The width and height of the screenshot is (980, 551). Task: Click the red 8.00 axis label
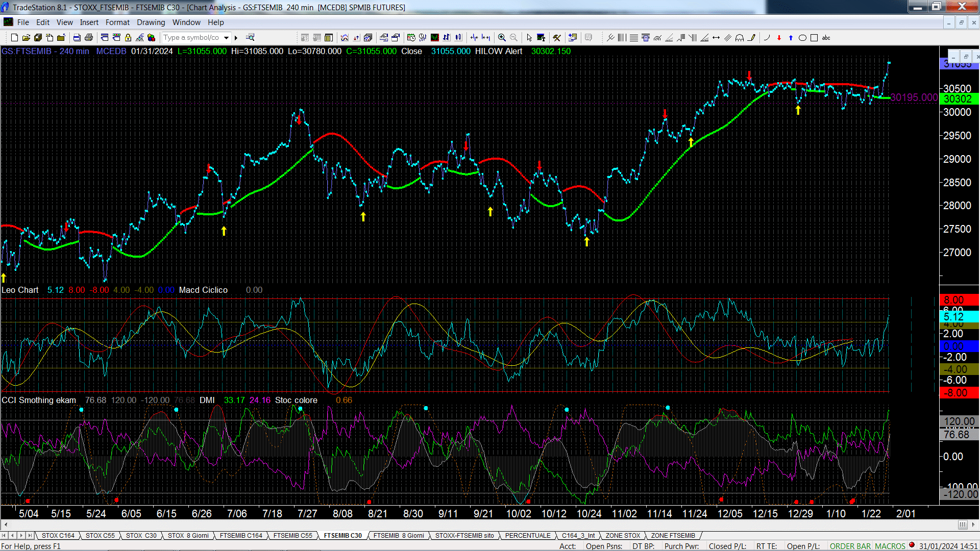(x=958, y=300)
